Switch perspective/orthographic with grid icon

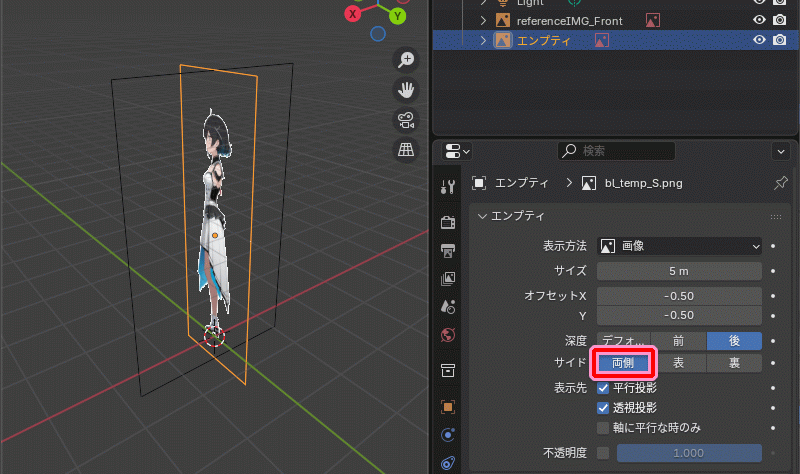406,151
